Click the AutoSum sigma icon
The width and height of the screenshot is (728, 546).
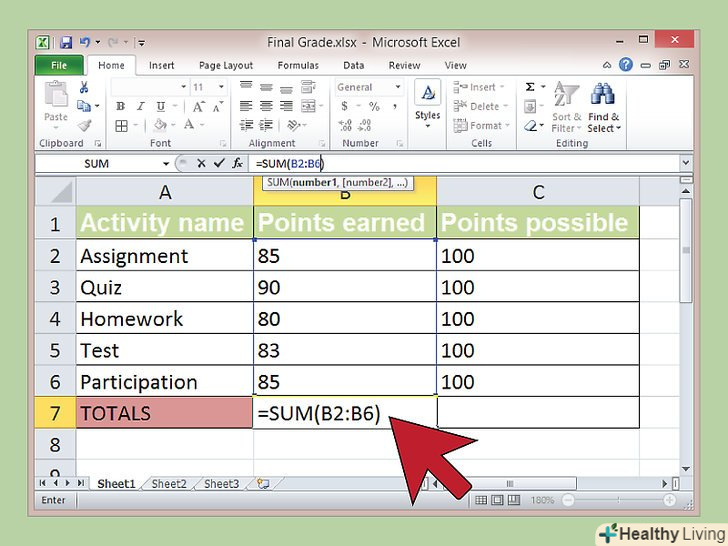point(529,88)
